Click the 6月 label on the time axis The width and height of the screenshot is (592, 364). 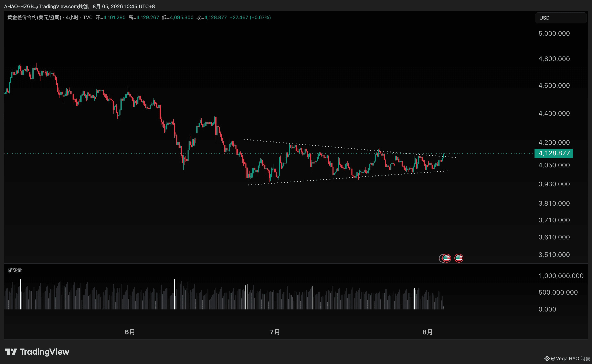[x=130, y=332]
